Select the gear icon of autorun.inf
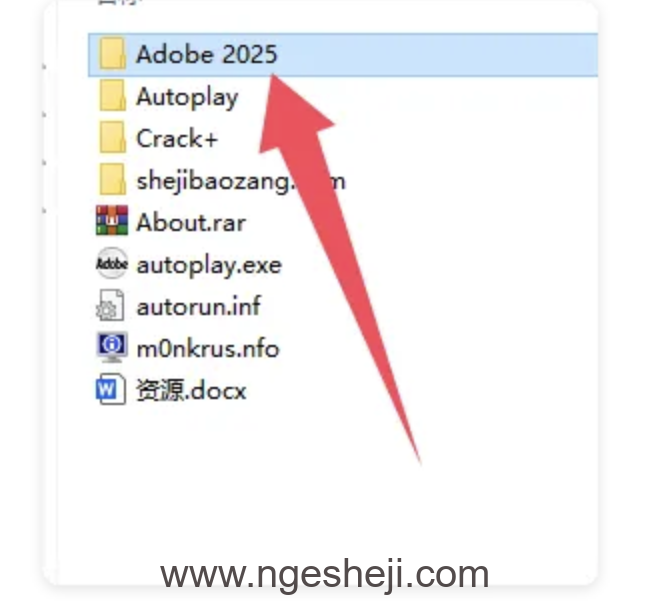The image size is (654, 602). pyautogui.click(x=110, y=305)
